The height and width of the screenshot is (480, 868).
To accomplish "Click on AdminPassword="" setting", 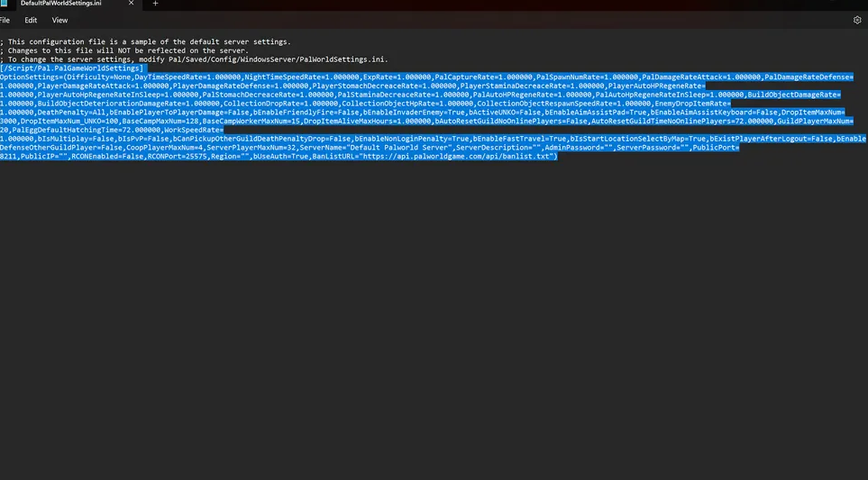I will pyautogui.click(x=579, y=148).
